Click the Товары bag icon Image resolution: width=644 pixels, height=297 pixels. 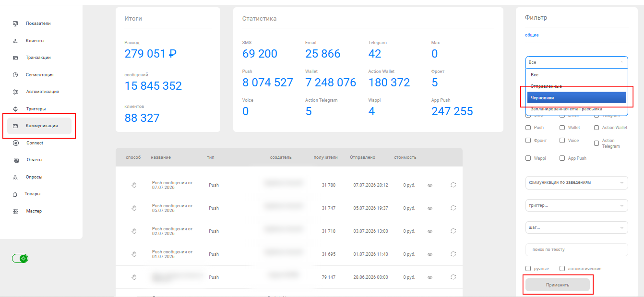click(x=15, y=194)
